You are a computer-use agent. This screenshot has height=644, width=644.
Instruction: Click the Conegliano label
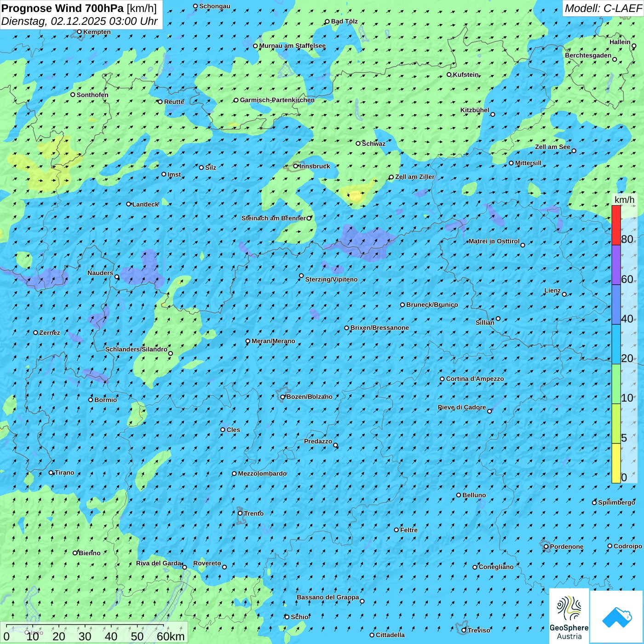[496, 567]
